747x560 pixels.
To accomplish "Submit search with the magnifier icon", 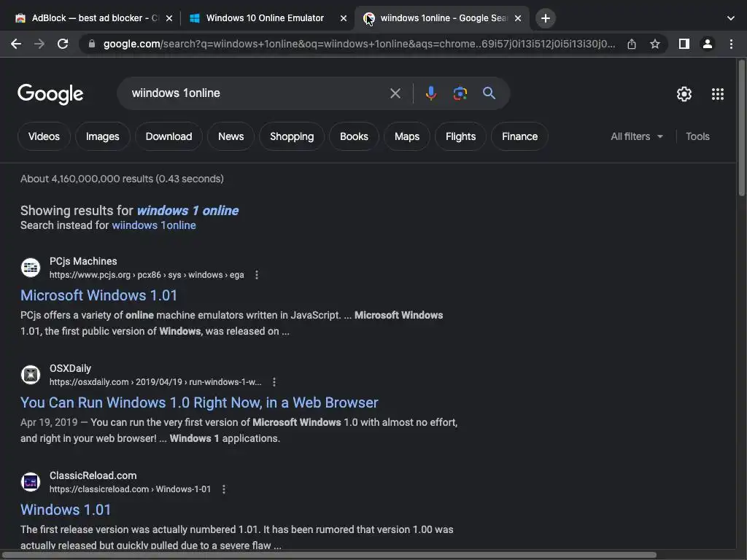I will pyautogui.click(x=489, y=93).
